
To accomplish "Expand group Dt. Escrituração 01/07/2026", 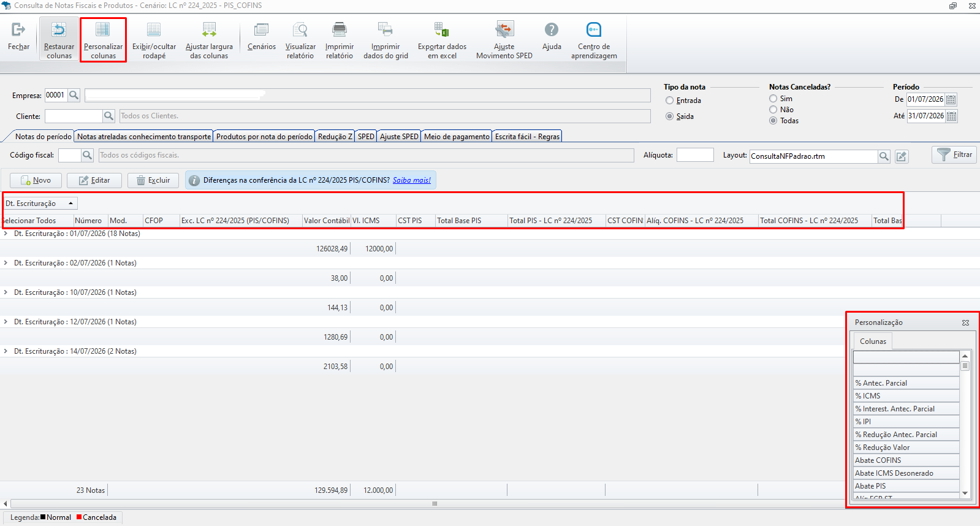I will click(6, 234).
